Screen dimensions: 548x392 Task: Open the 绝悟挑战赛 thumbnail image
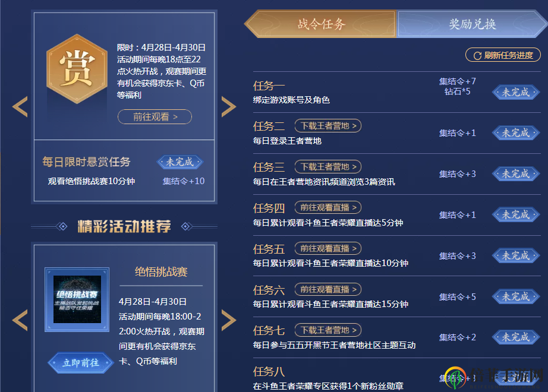77,299
